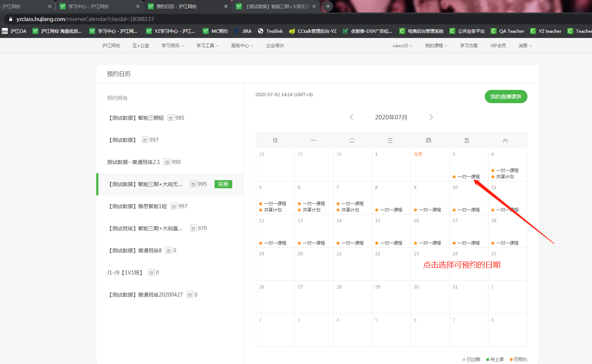Click the previous month arrow
This screenshot has height=364, width=592.
(351, 117)
